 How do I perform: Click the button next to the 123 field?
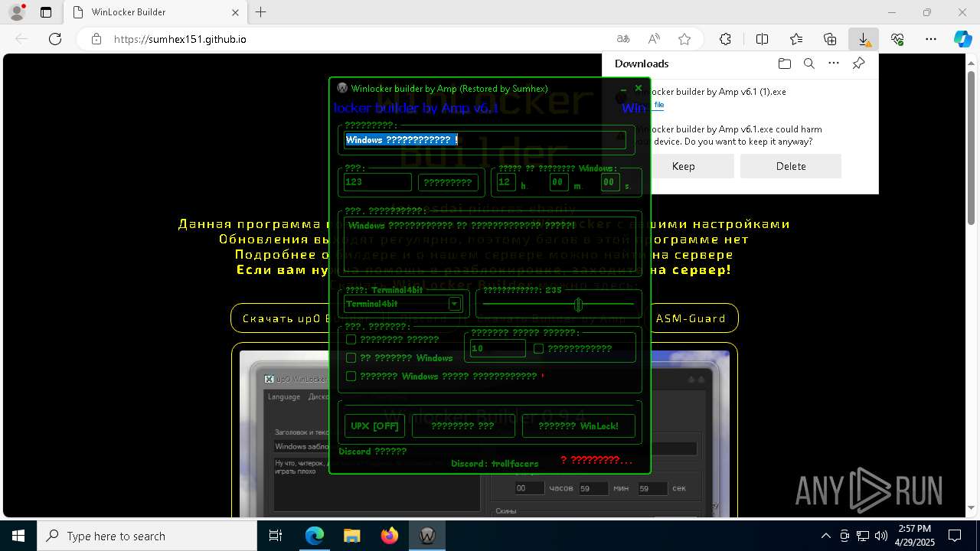tap(448, 182)
